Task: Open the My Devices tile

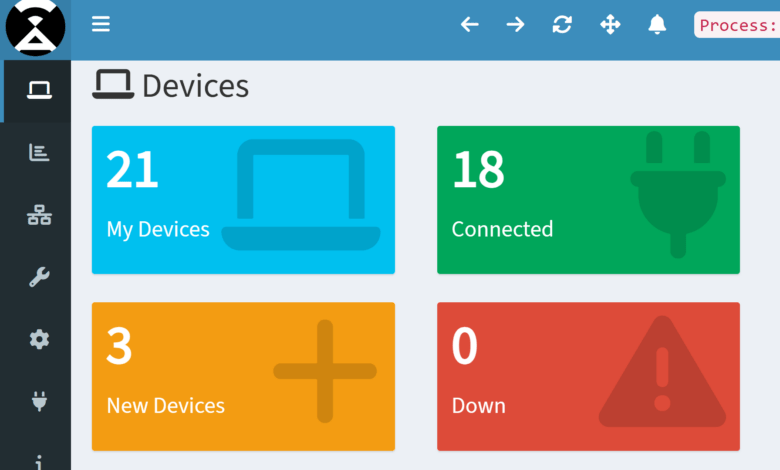Action: click(243, 200)
